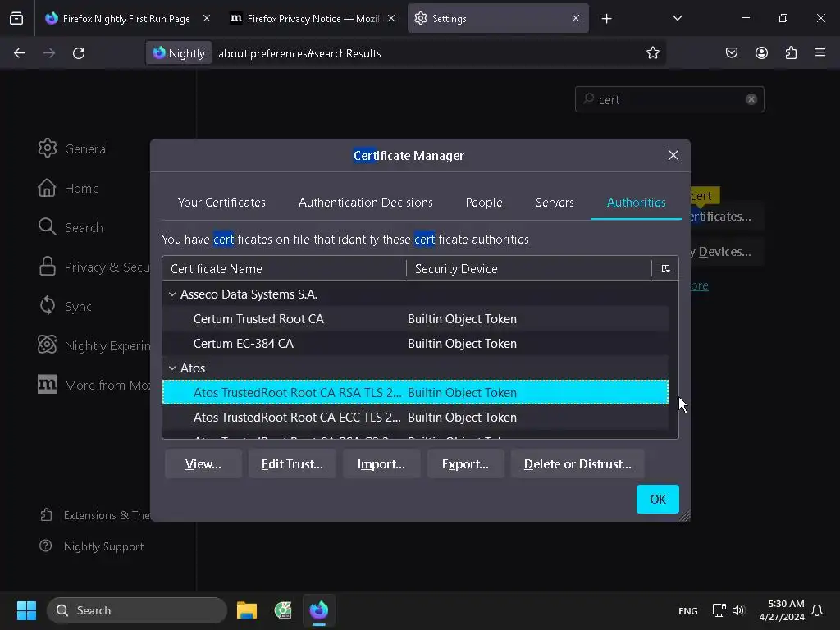Open Home settings in the sidebar

pos(69,188)
